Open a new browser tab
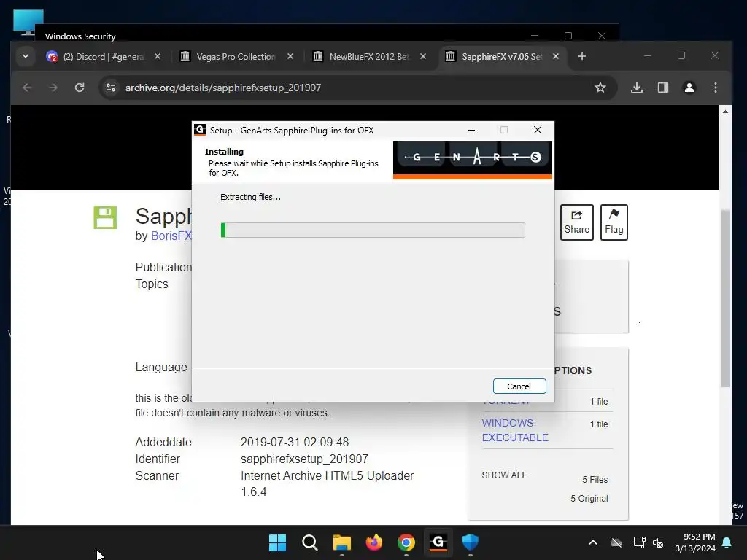Image resolution: width=747 pixels, height=560 pixels. [x=581, y=57]
